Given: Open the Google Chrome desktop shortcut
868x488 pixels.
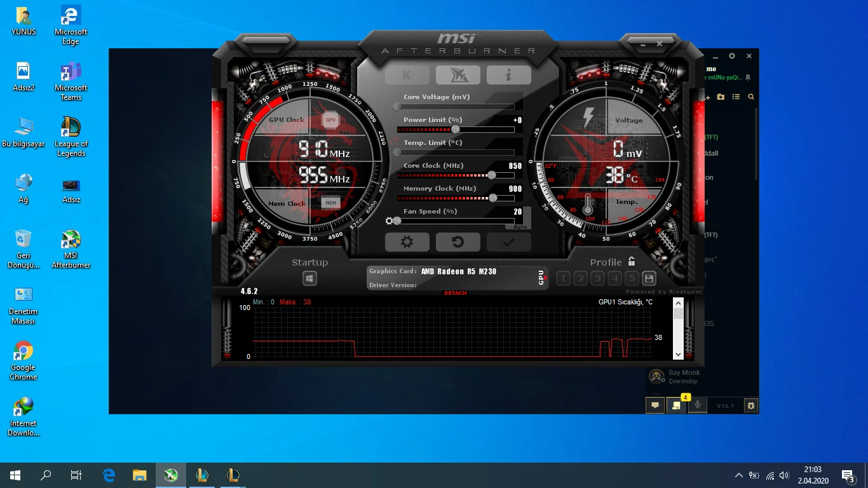Looking at the screenshot, I should 24,361.
